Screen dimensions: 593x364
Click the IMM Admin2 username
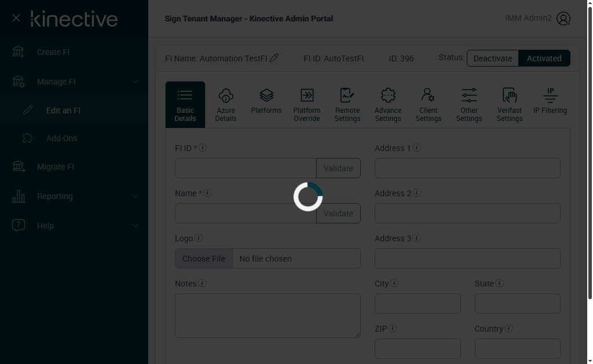click(528, 18)
